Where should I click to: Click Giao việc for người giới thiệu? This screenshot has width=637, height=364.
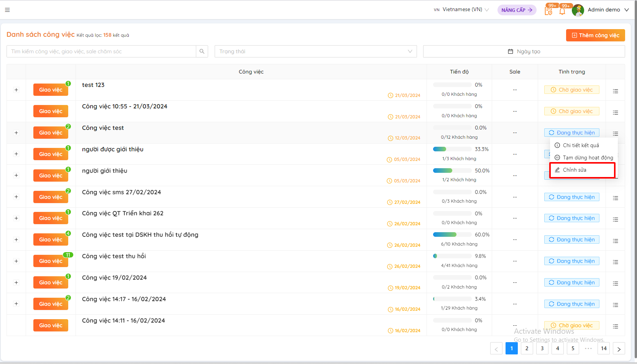[x=51, y=175]
